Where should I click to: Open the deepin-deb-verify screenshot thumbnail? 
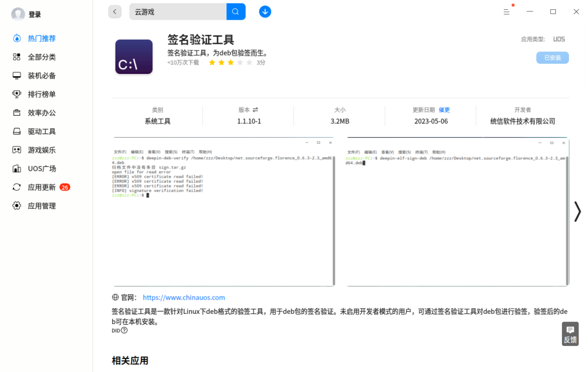tap(224, 212)
